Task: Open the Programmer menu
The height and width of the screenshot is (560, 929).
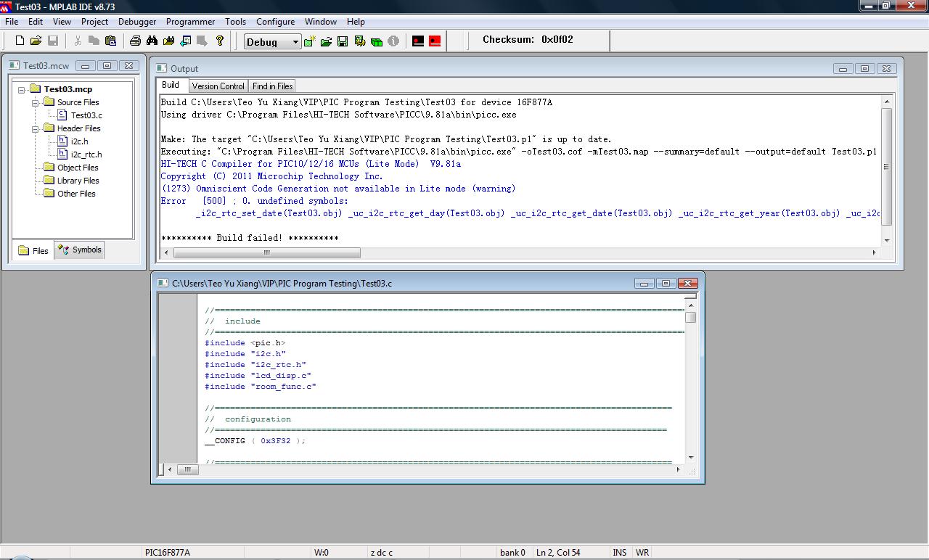Action: pyautogui.click(x=191, y=22)
